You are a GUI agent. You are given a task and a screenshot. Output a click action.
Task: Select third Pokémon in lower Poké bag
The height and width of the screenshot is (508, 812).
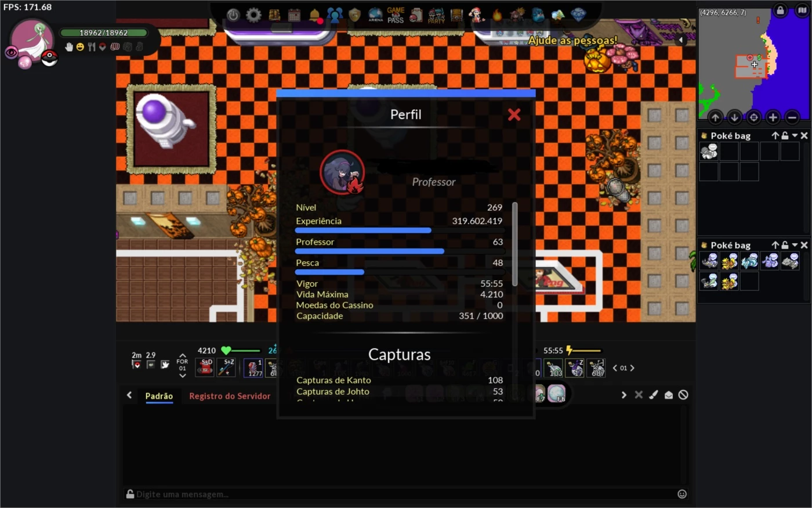point(749,261)
